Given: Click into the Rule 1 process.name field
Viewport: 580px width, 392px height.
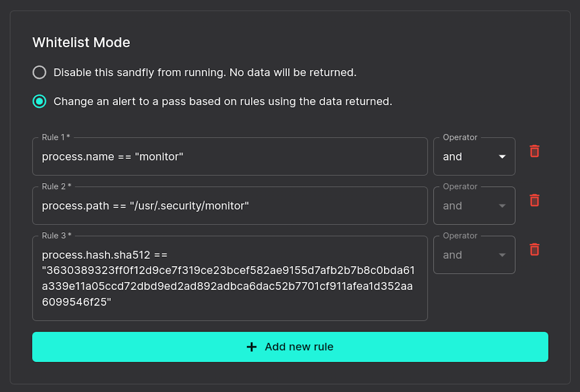Looking at the screenshot, I should coord(230,157).
